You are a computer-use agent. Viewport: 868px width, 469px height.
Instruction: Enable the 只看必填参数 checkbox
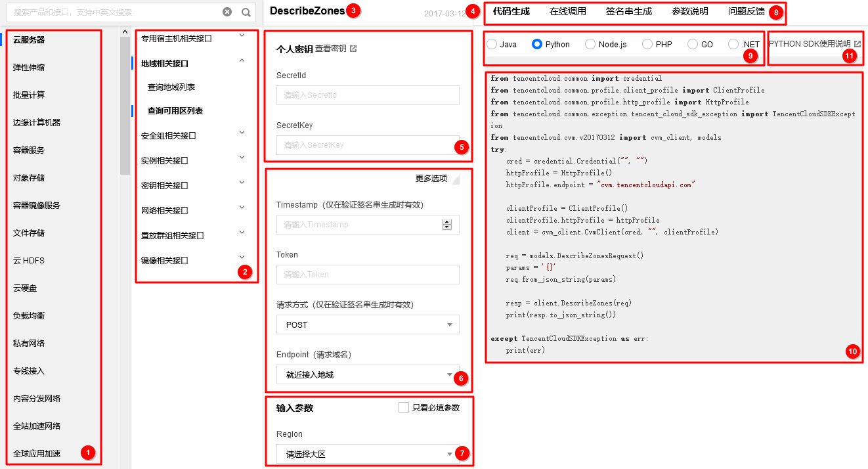tap(404, 407)
